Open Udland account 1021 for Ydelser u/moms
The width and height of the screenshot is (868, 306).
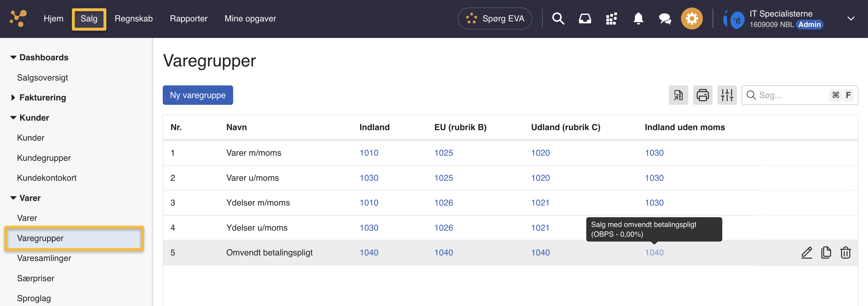tap(540, 228)
